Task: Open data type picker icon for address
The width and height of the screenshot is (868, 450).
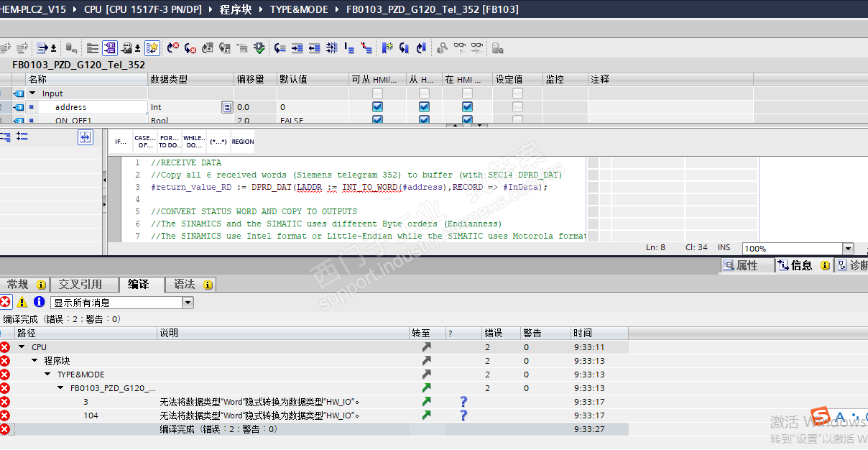Action: pyautogui.click(x=227, y=107)
